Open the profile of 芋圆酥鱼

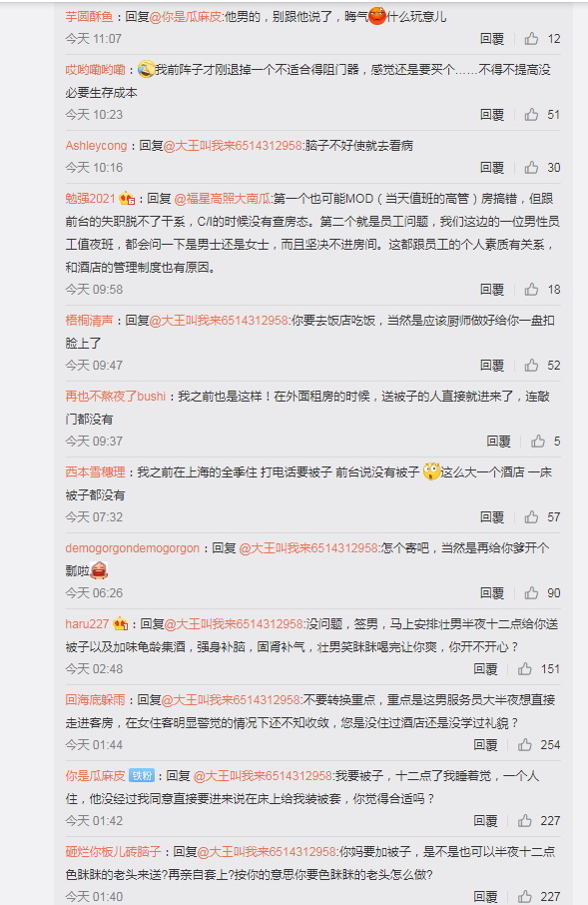89,17
